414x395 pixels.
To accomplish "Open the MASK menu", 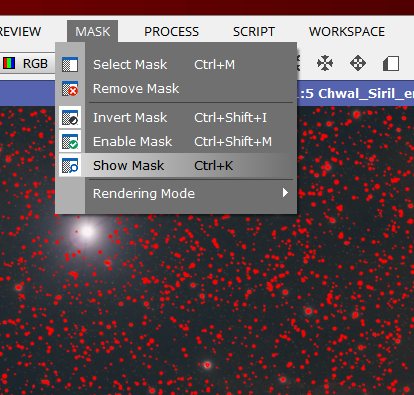I will [92, 32].
